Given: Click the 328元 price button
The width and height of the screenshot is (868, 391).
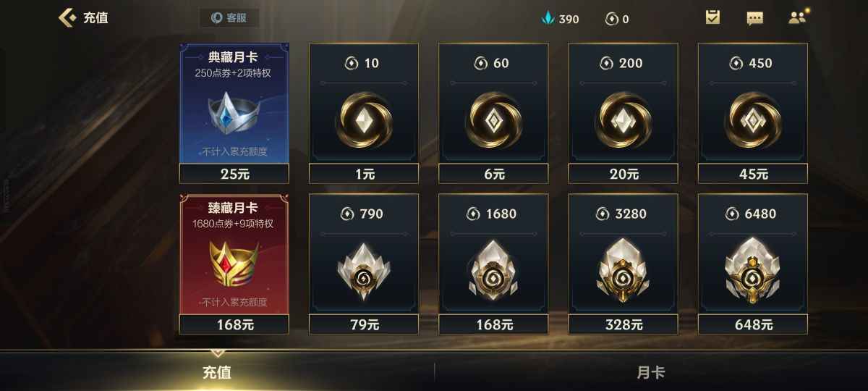Looking at the screenshot, I should click(623, 324).
